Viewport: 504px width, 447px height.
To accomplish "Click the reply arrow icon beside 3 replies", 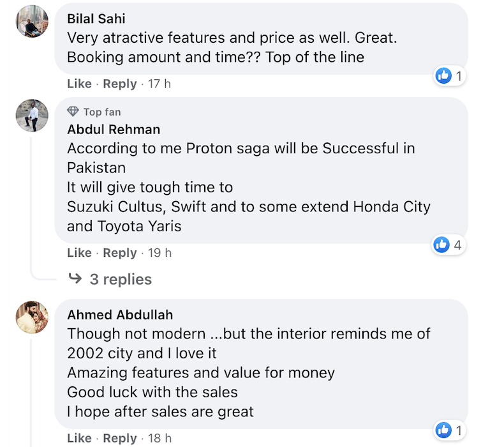I will (x=75, y=279).
